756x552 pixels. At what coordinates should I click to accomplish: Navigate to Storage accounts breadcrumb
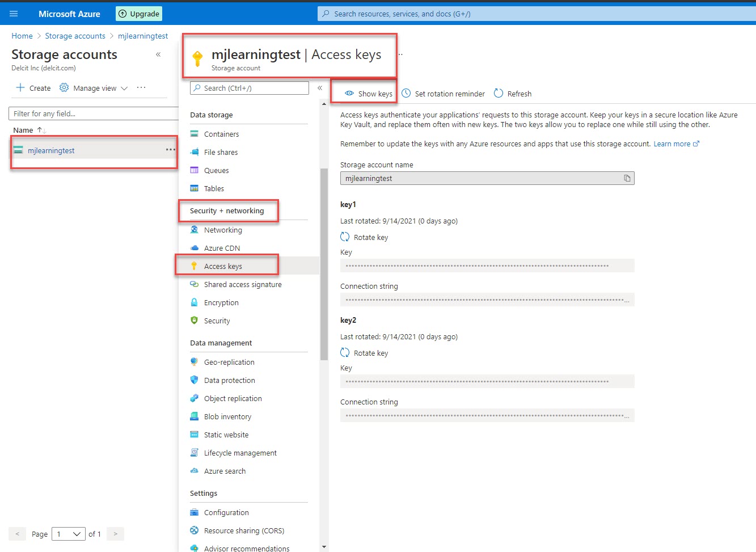pyautogui.click(x=75, y=36)
